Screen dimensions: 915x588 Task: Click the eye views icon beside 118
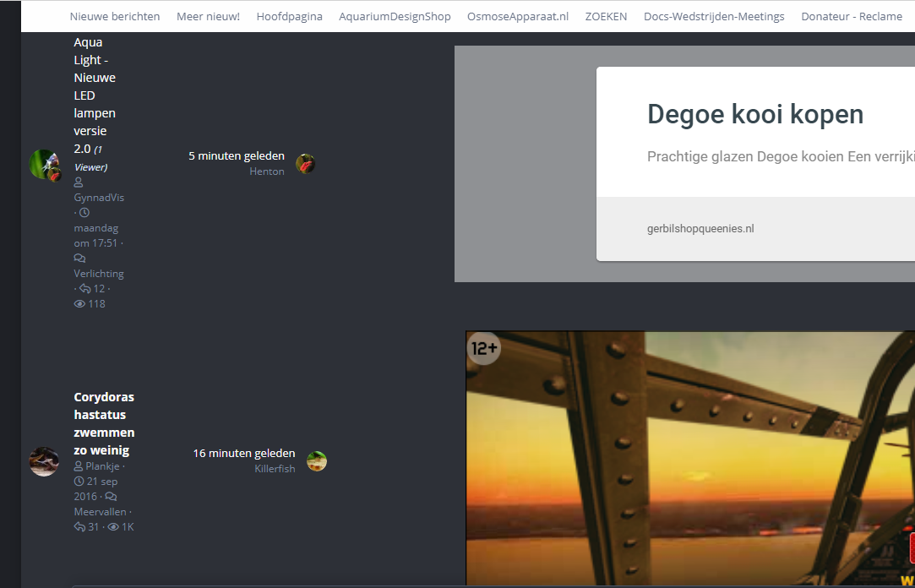click(80, 304)
